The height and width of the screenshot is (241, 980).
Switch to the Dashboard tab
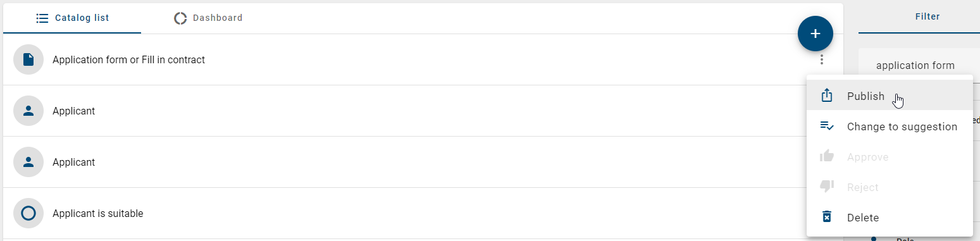[208, 18]
